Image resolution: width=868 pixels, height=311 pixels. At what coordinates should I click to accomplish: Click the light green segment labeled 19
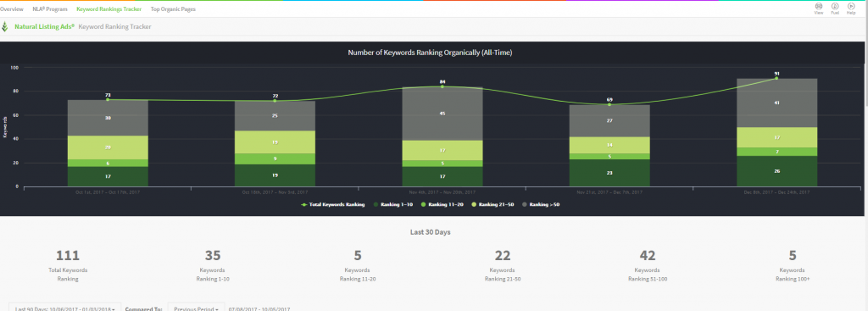click(275, 142)
